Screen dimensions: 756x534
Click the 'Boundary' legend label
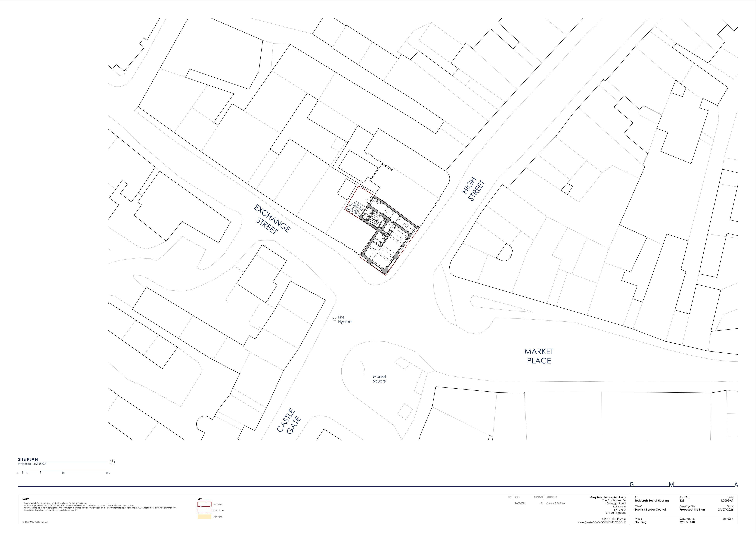pyautogui.click(x=218, y=504)
